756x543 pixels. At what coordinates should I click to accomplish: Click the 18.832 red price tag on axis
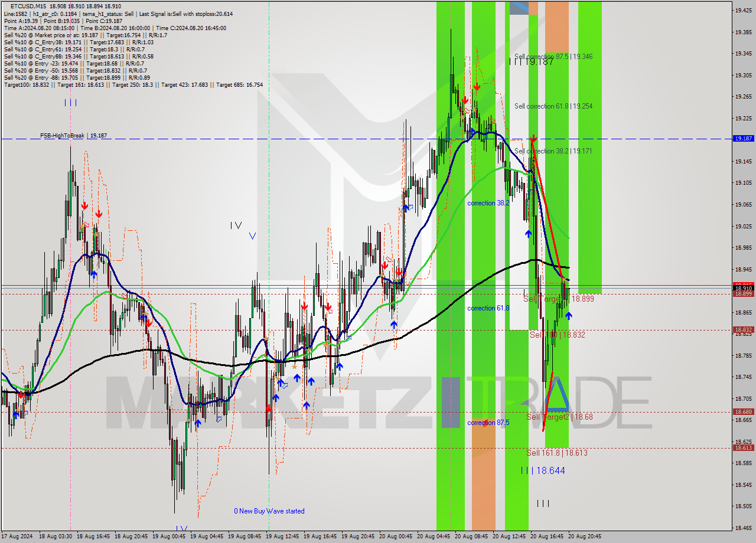743,330
